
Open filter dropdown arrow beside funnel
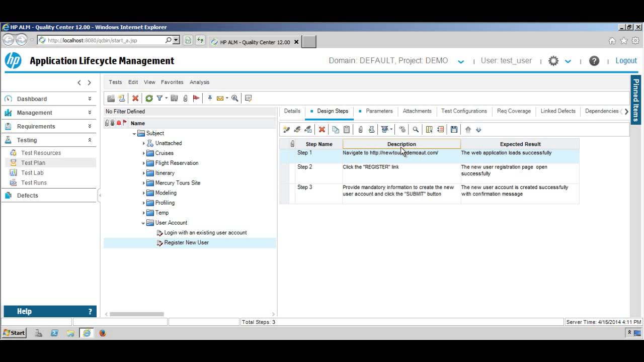click(167, 99)
